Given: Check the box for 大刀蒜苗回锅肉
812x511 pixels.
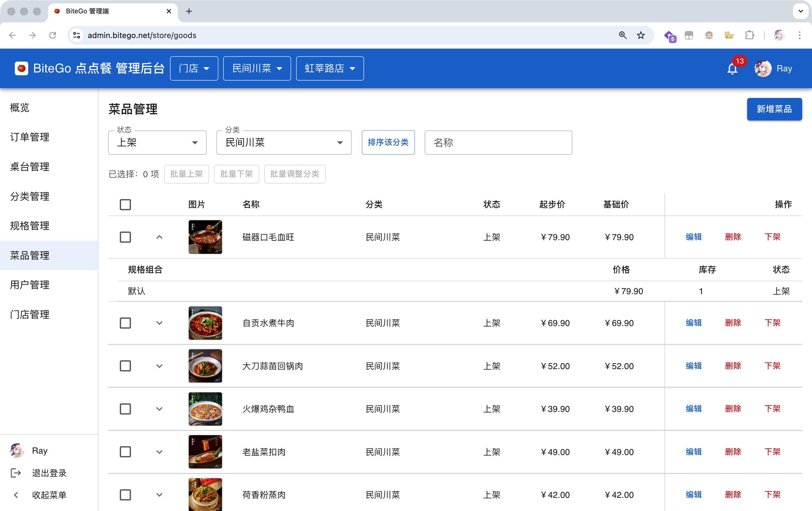Looking at the screenshot, I should tap(125, 366).
